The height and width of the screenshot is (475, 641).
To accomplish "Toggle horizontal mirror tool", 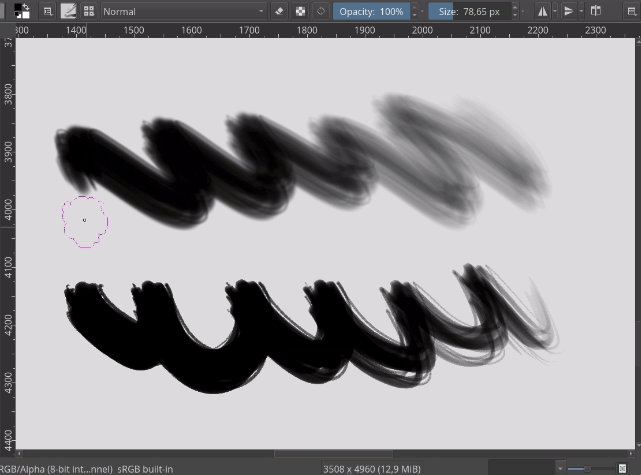I will (x=542, y=11).
